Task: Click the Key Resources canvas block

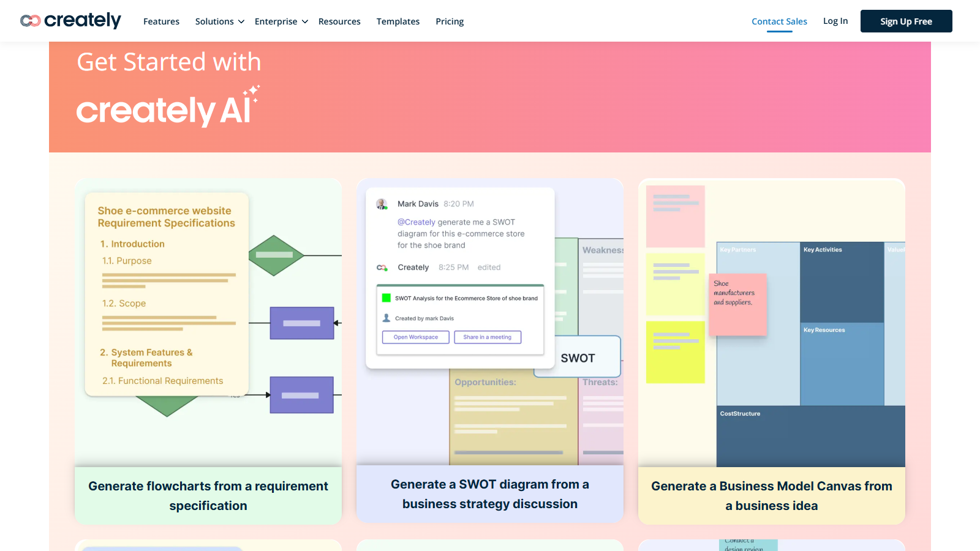Action: (842, 364)
